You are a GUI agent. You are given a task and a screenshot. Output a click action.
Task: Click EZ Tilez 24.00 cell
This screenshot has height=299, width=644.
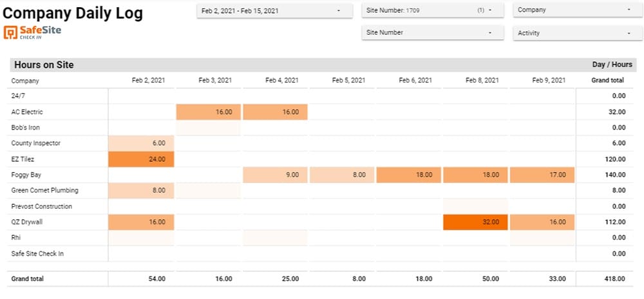click(141, 159)
